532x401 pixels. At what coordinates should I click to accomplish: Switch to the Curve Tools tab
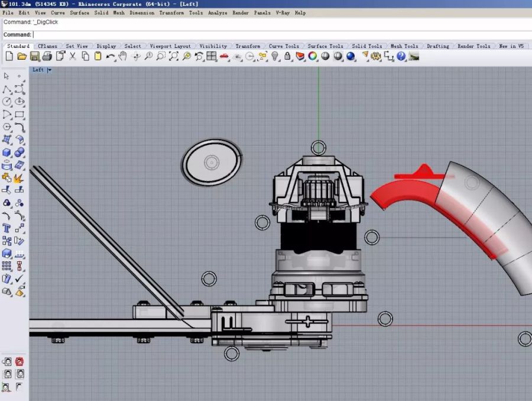click(x=284, y=46)
